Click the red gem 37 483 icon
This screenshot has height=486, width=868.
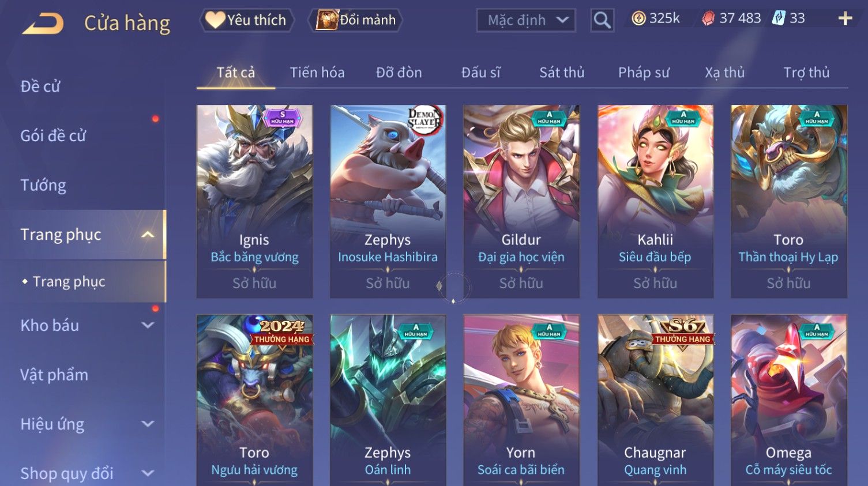(x=708, y=18)
